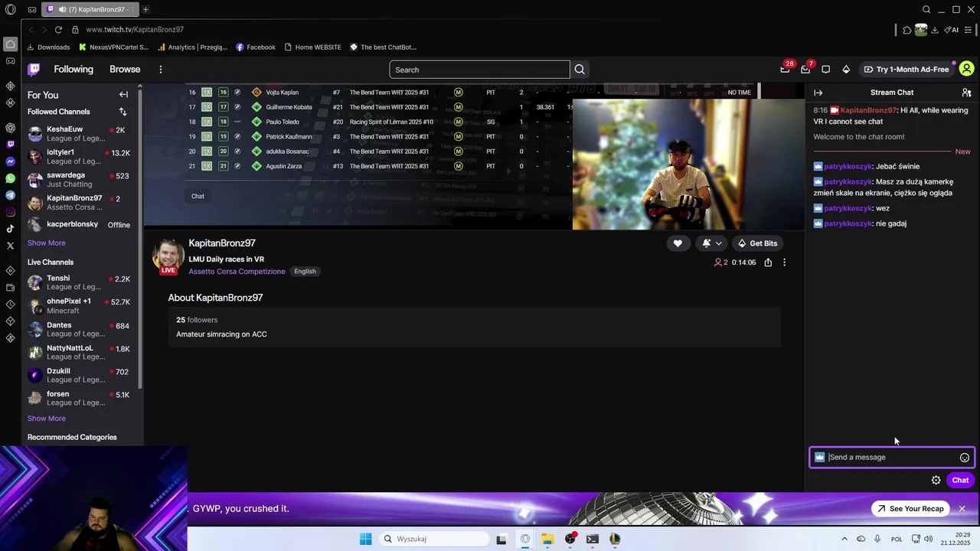Click the search magnifier button
Viewport: 980px width, 551px height.
pyautogui.click(x=580, y=70)
